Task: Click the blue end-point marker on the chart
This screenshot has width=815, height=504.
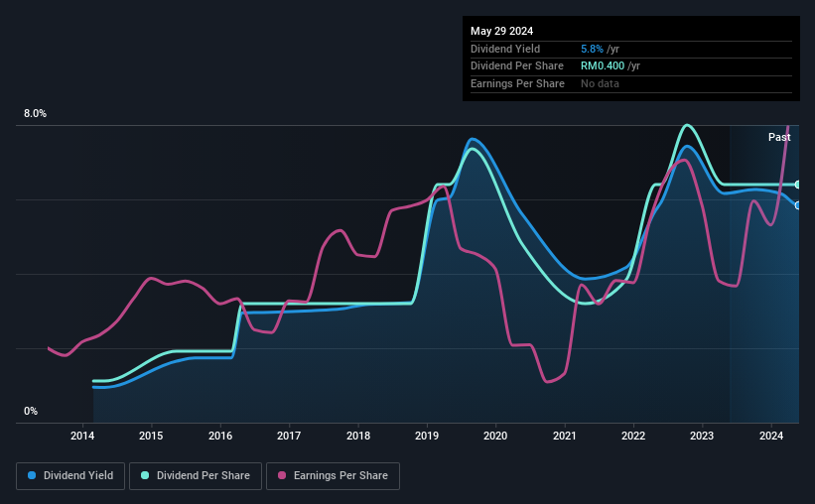Action: point(797,205)
